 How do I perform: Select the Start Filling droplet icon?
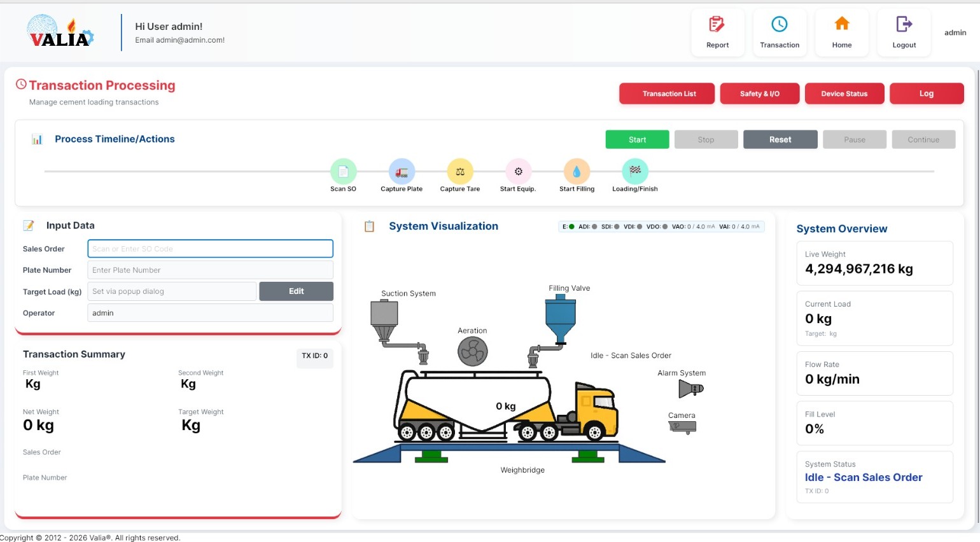tap(577, 172)
